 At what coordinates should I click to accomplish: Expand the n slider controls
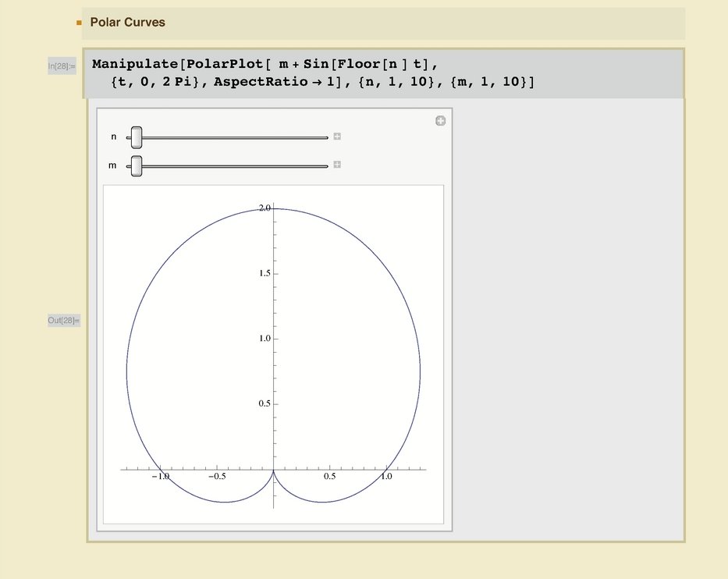point(337,137)
